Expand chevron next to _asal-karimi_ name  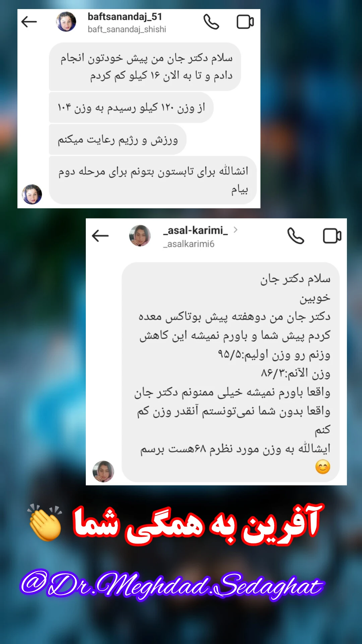coord(235,230)
